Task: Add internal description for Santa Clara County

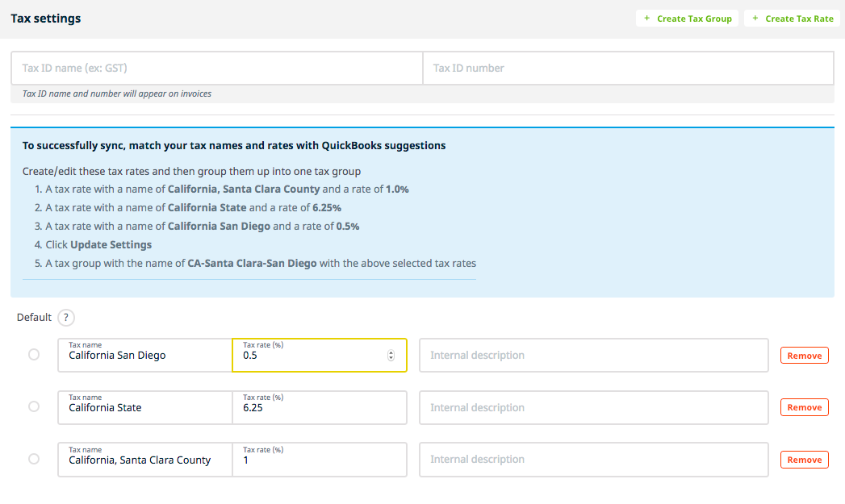Action: pos(593,460)
